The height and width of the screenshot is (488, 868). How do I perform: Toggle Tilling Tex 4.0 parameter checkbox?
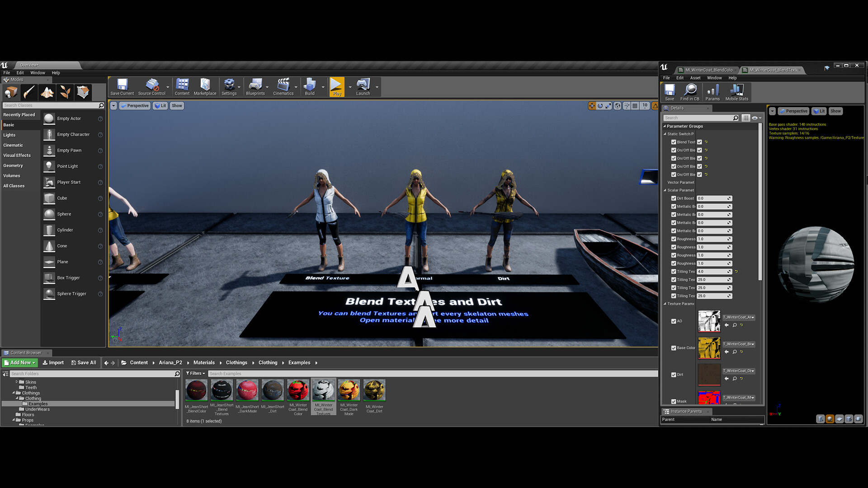pyautogui.click(x=674, y=272)
